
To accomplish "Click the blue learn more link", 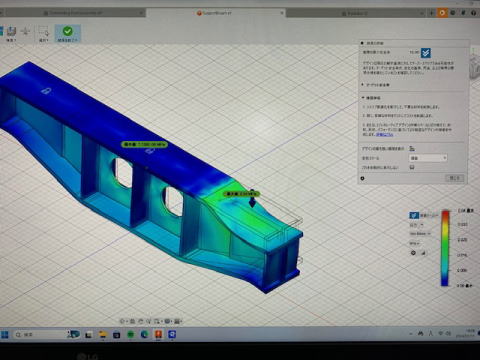I will [385, 134].
